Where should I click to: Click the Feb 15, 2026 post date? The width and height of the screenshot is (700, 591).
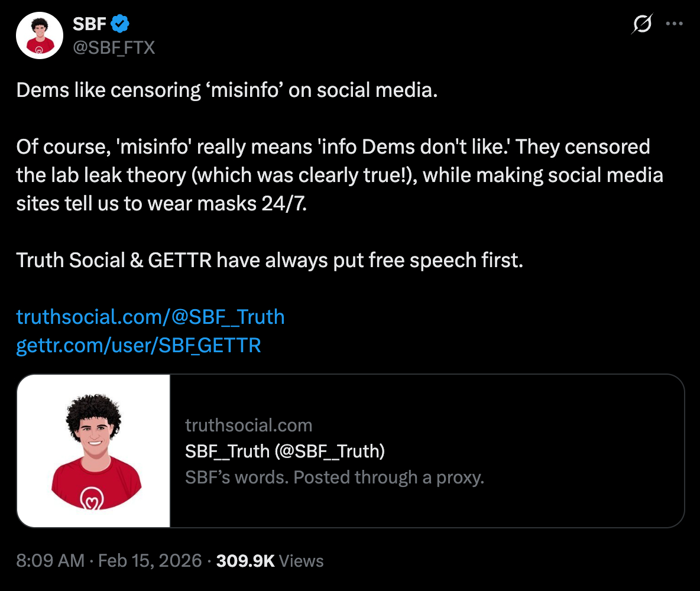pyautogui.click(x=150, y=560)
